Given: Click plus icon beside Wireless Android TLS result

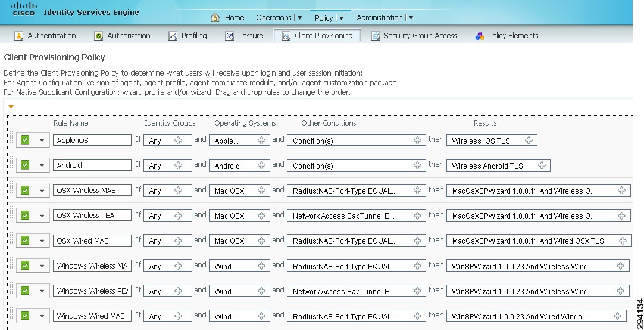Looking at the screenshot, I should pos(542,165).
